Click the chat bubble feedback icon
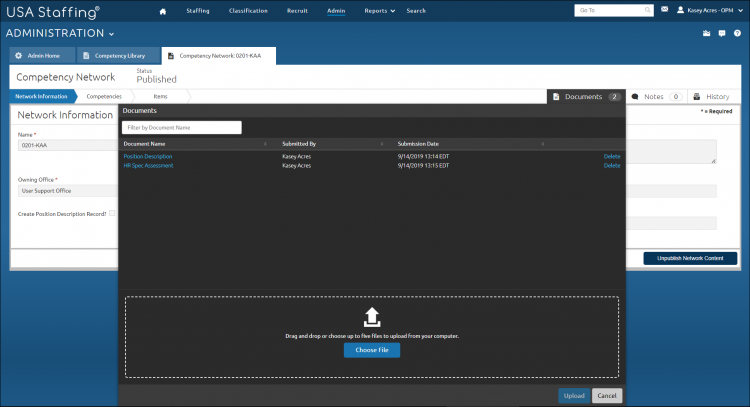 722,33
